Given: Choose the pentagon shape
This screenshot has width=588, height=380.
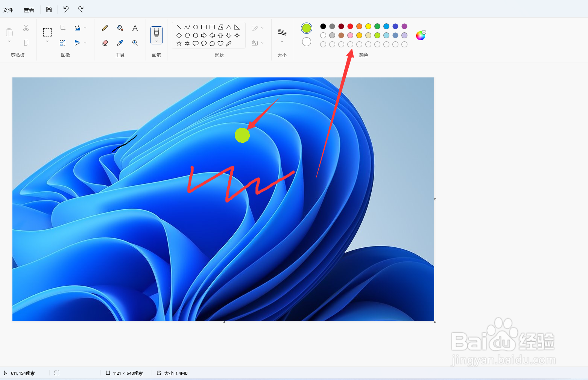Looking at the screenshot, I should click(x=187, y=35).
